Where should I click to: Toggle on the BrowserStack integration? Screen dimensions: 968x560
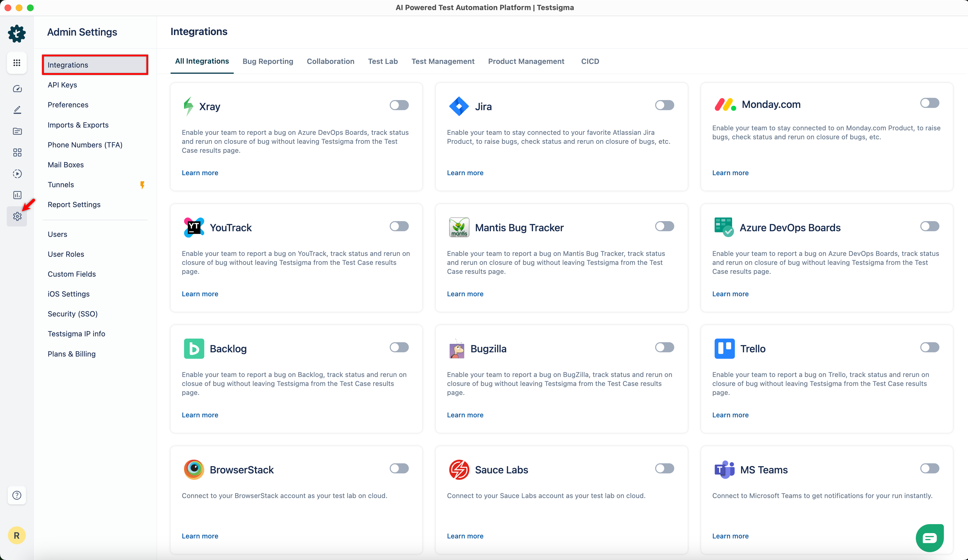(x=399, y=468)
